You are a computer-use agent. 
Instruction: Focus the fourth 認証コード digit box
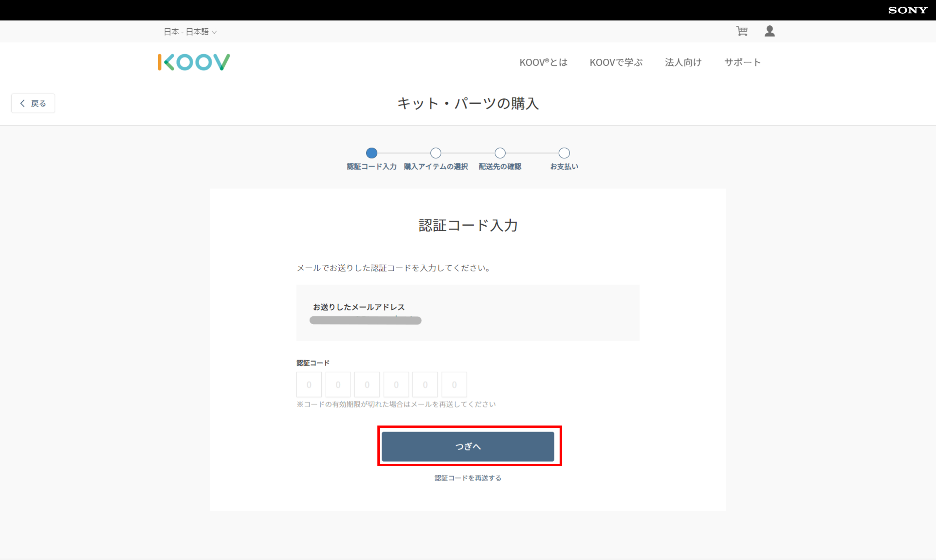(x=396, y=384)
